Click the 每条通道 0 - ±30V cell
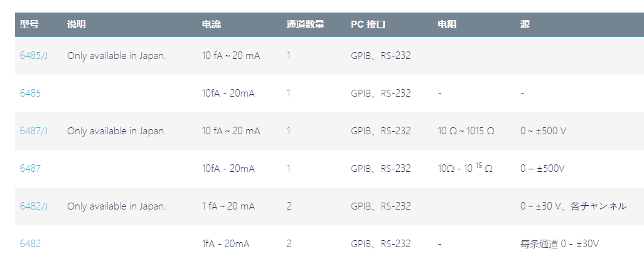This screenshot has width=644, height=271. [x=559, y=244]
